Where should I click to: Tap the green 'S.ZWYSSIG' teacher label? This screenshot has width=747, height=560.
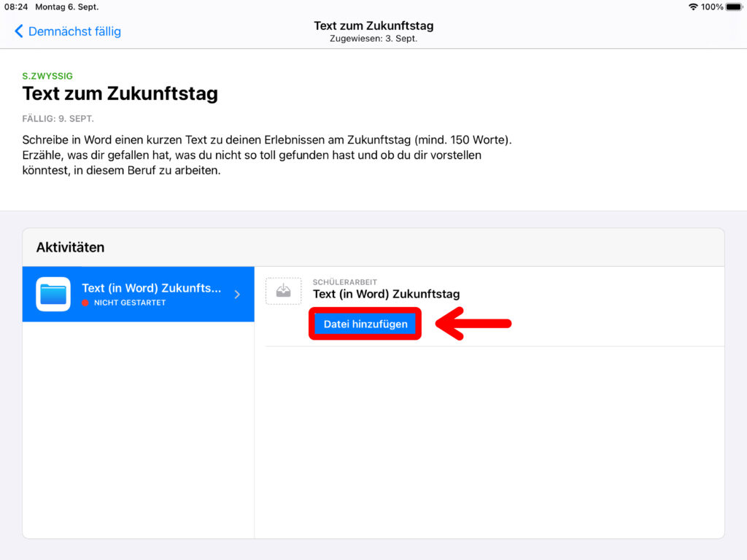pyautogui.click(x=47, y=76)
